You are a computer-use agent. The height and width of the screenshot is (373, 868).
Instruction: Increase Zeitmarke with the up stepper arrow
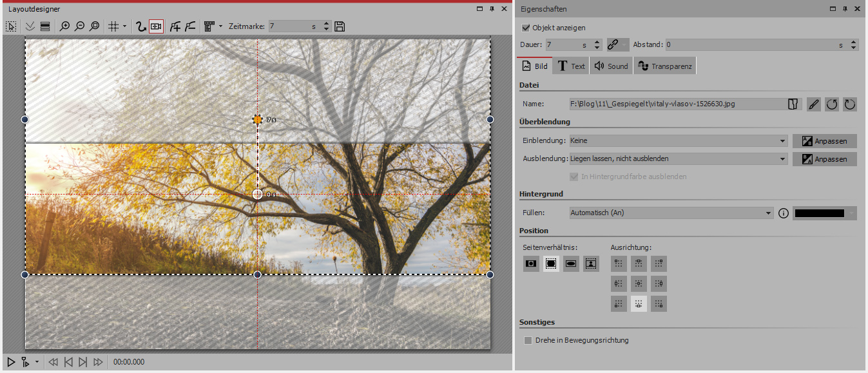click(x=326, y=24)
